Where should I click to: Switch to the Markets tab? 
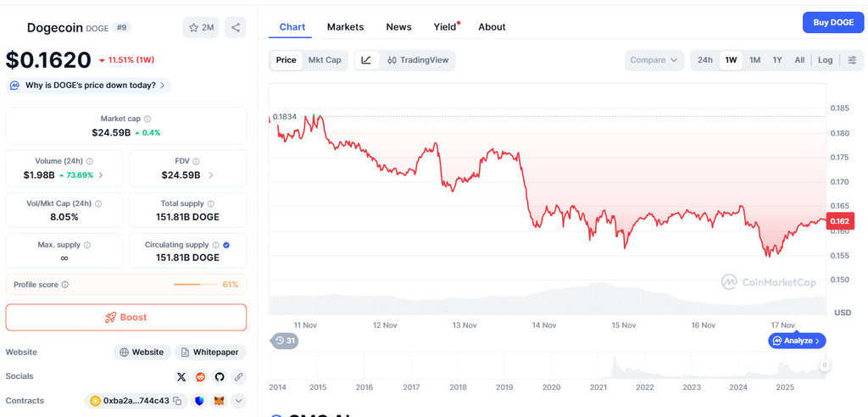pyautogui.click(x=345, y=27)
